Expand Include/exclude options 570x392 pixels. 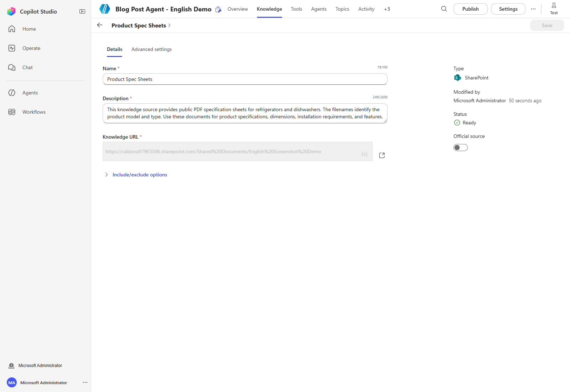click(x=135, y=175)
